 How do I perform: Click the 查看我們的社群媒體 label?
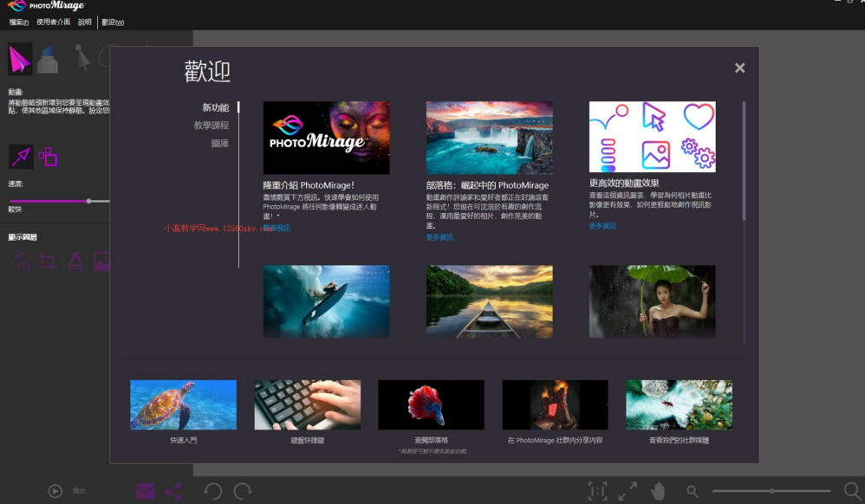pos(680,440)
